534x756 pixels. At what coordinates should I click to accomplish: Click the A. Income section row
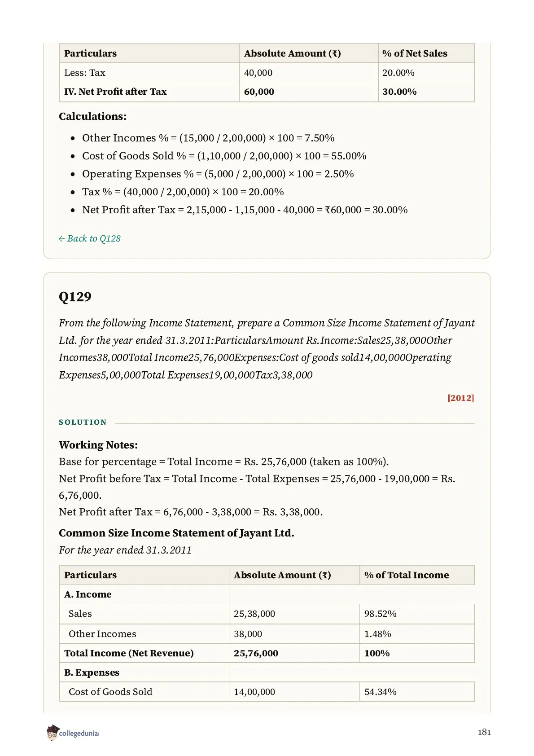(267, 594)
